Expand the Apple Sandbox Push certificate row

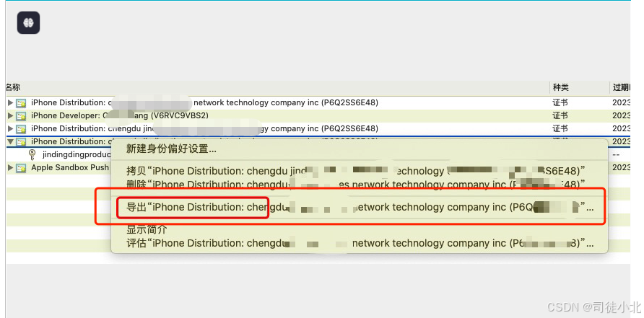coord(10,167)
